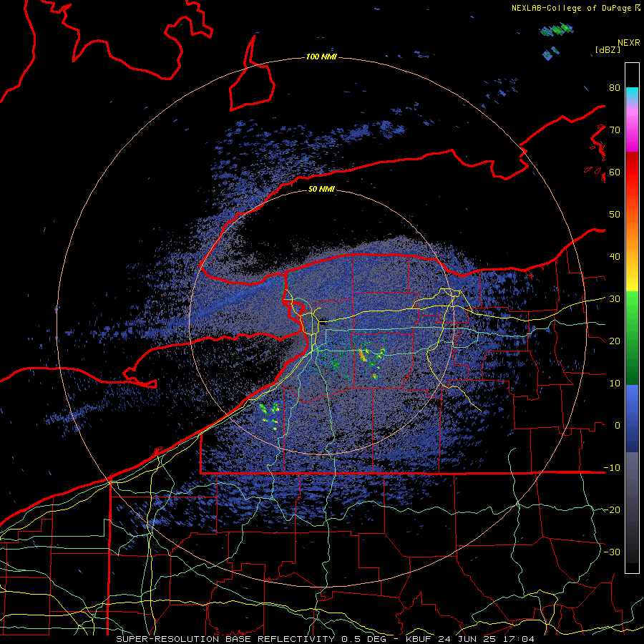Click "SUPER-RESOLUTION BASE REFLECTIVITY" caption text

225,639
